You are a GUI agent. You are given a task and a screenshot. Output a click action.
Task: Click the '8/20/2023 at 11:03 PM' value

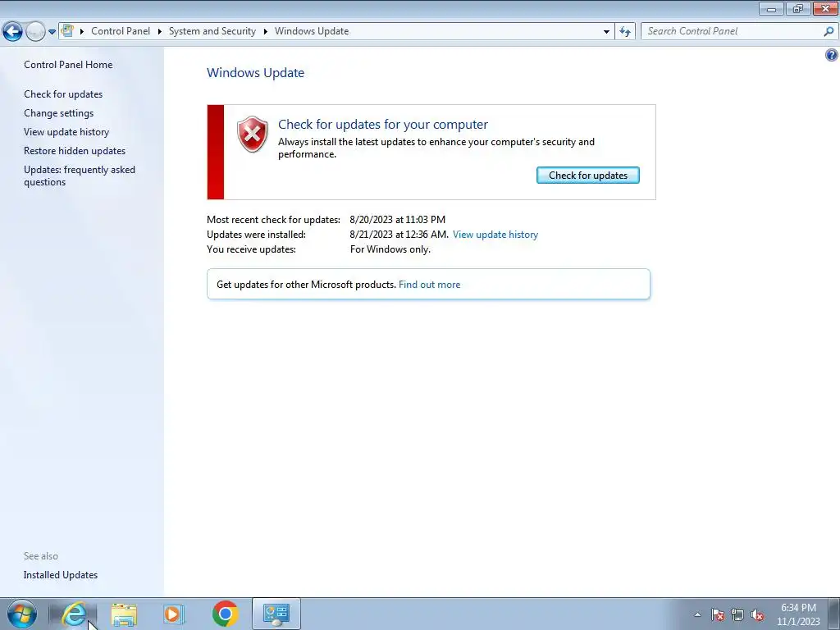pos(398,220)
